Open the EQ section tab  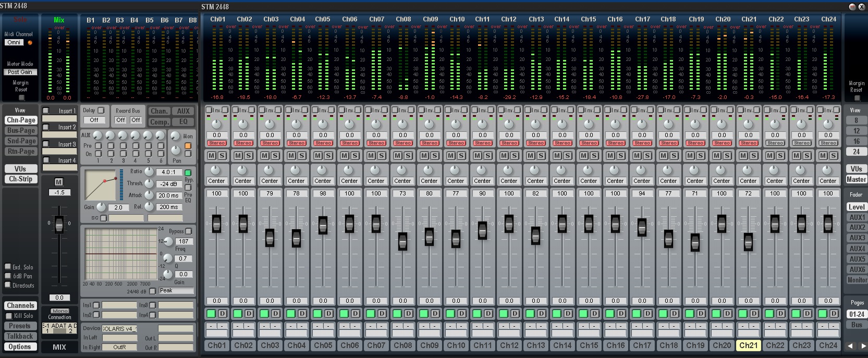(x=184, y=122)
